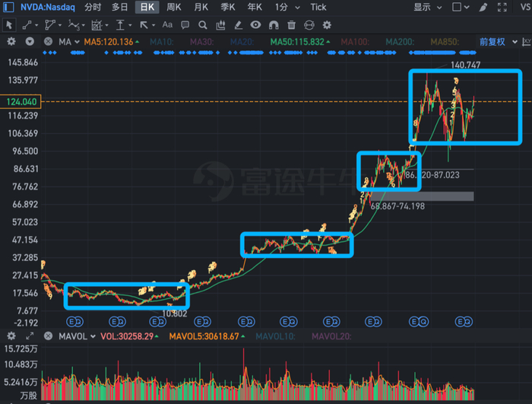Click the candlestick hand tool icon

[x=220, y=25]
